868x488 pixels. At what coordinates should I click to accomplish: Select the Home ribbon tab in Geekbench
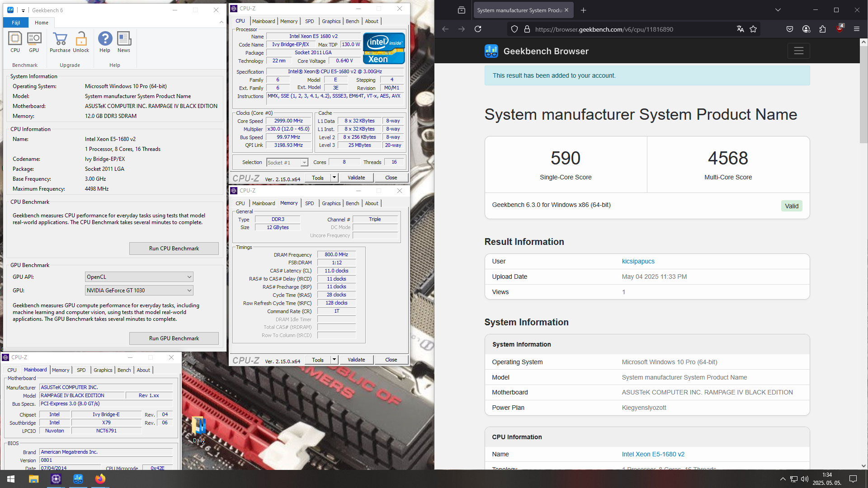[42, 23]
